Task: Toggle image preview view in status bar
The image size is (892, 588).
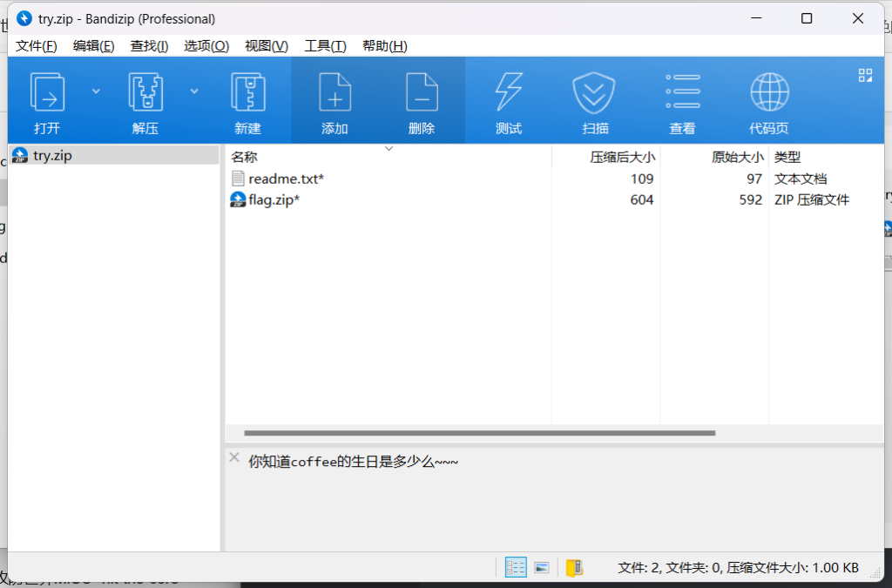Action: (542, 568)
